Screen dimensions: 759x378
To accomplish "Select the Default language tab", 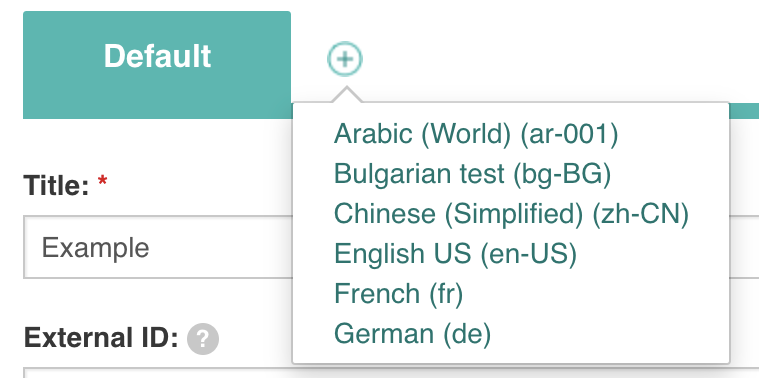I will (x=157, y=65).
